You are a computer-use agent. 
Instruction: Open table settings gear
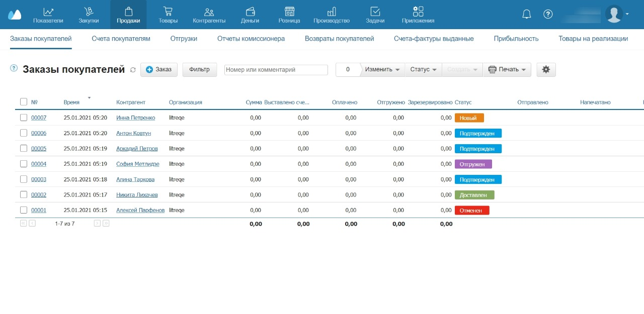click(546, 69)
